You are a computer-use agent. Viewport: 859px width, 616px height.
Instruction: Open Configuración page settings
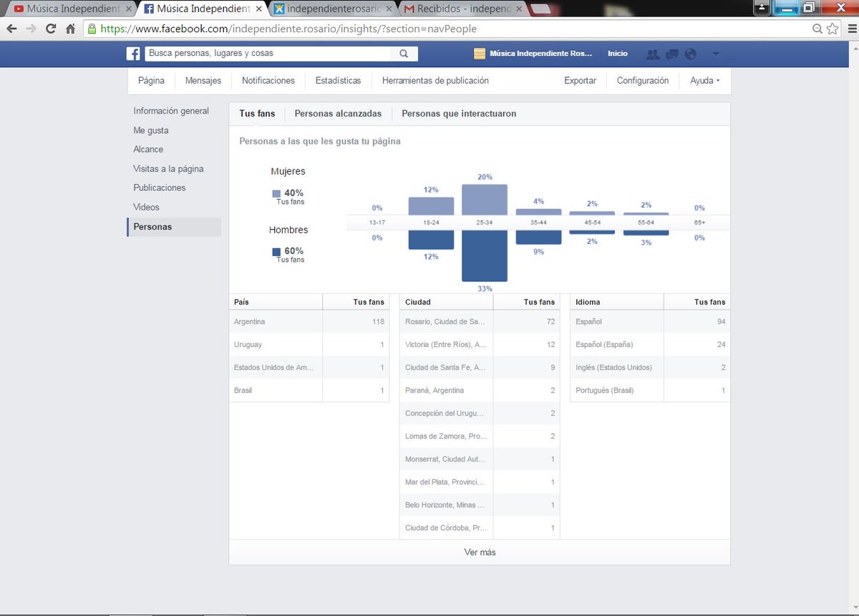(643, 81)
